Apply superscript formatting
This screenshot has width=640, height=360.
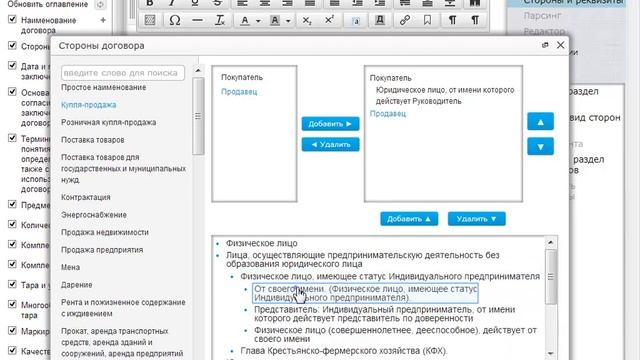click(x=329, y=20)
